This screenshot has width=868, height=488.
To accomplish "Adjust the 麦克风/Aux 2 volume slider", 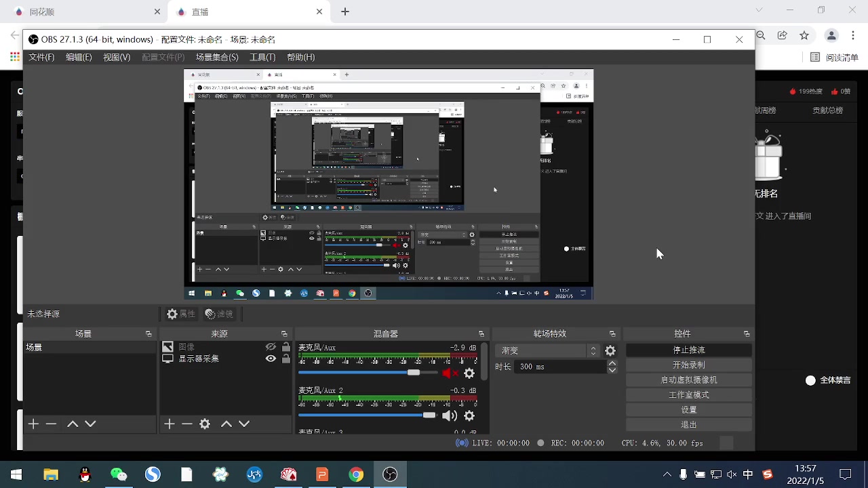I will [429, 415].
